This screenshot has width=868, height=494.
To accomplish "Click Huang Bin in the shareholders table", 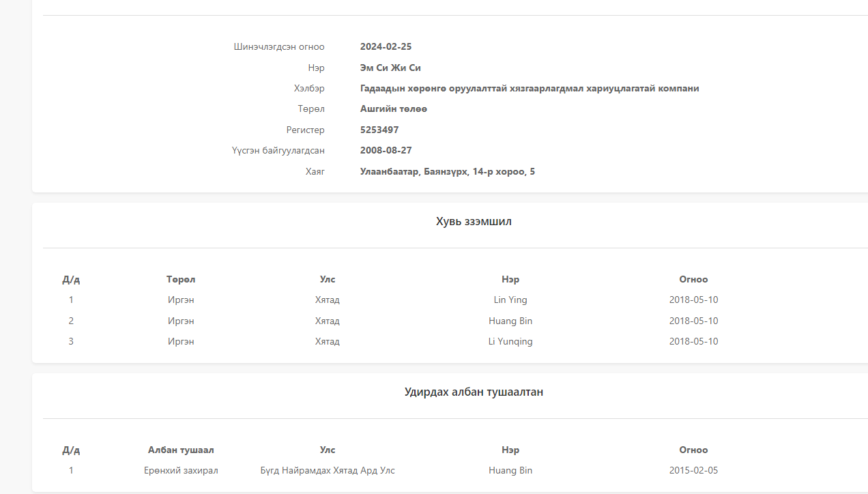I will [510, 321].
